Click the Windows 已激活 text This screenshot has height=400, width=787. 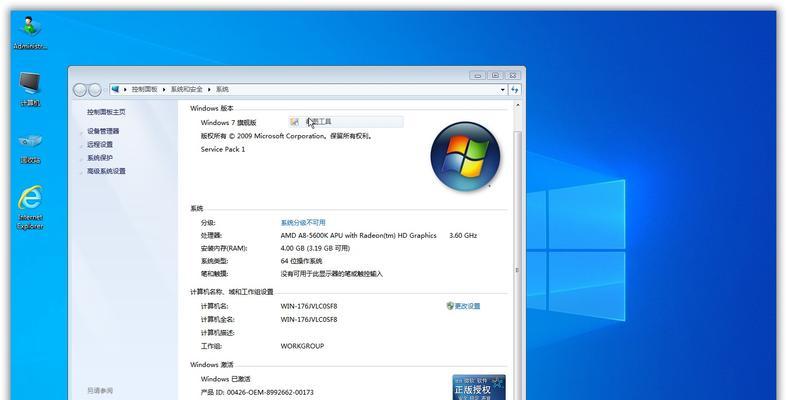tap(225, 379)
